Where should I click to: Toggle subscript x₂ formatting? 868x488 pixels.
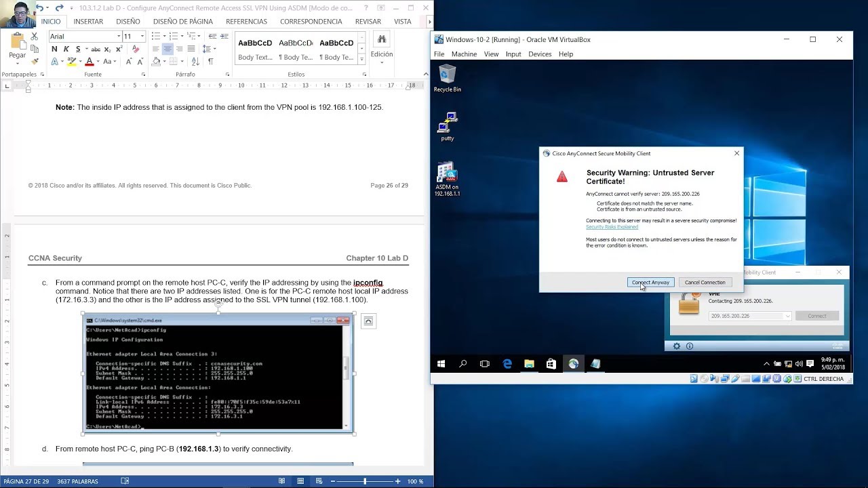coord(107,49)
